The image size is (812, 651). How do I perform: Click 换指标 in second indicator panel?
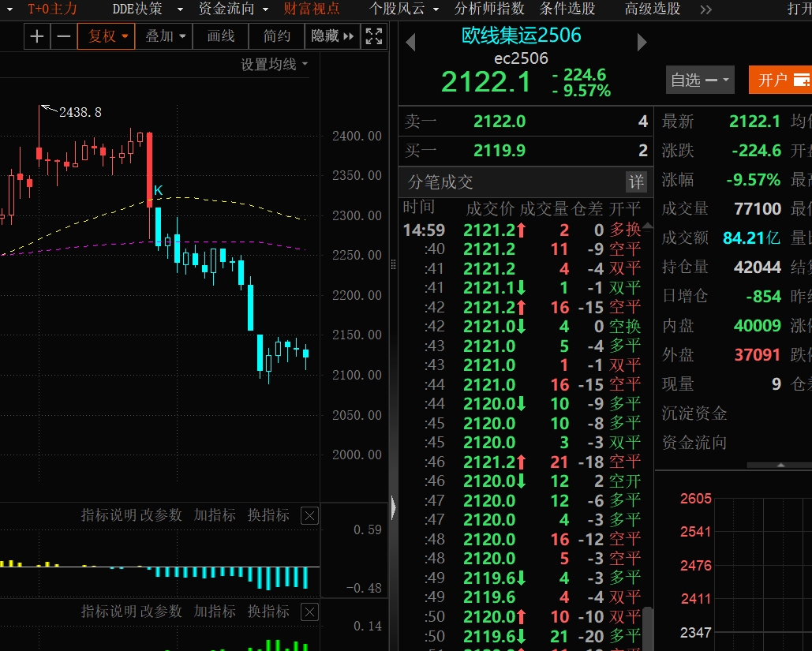268,612
